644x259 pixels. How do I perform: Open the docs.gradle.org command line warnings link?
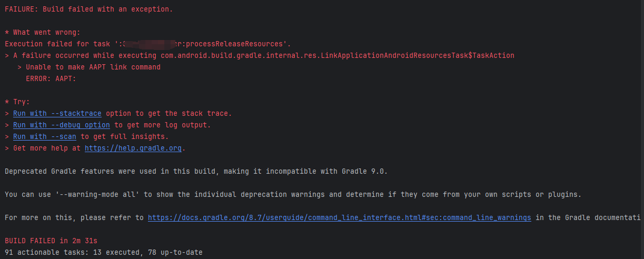click(339, 217)
